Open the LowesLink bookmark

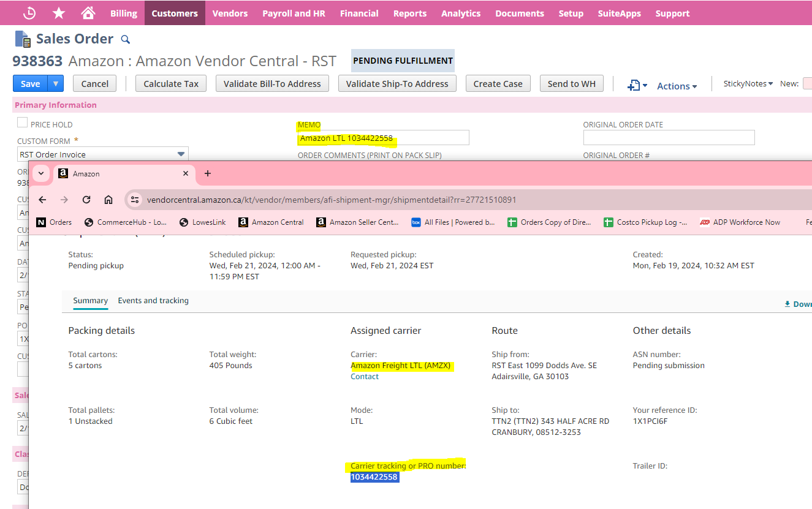point(202,222)
